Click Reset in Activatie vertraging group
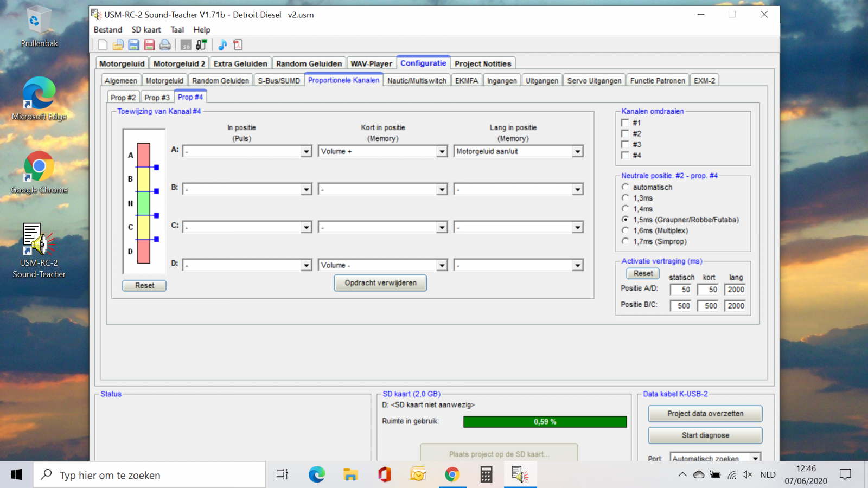The image size is (868, 488). [x=643, y=274]
